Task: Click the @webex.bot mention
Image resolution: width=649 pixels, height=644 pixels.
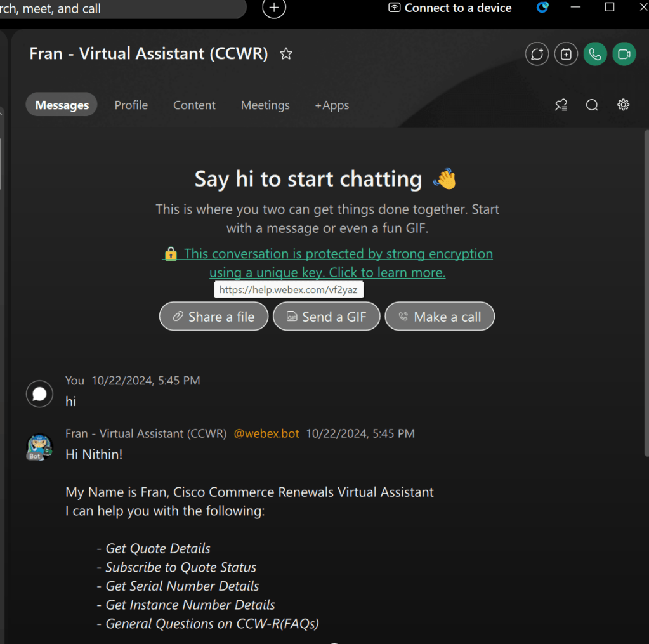Action: click(x=266, y=433)
